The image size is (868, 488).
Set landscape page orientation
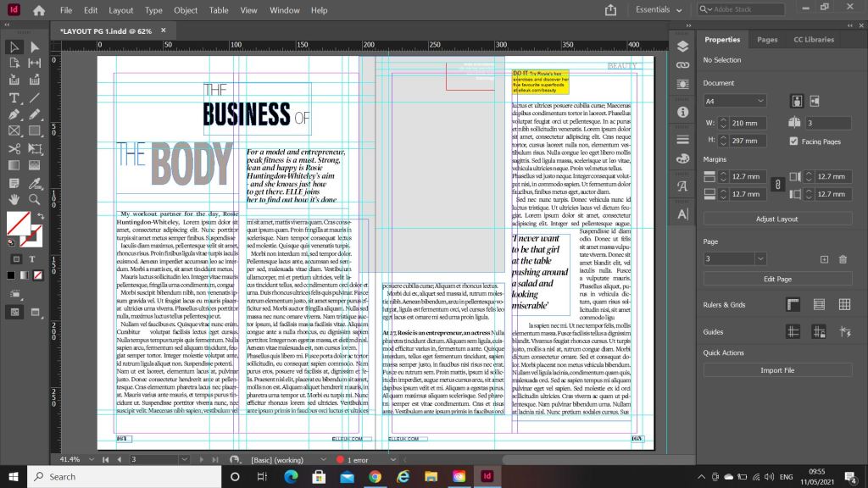pos(814,101)
